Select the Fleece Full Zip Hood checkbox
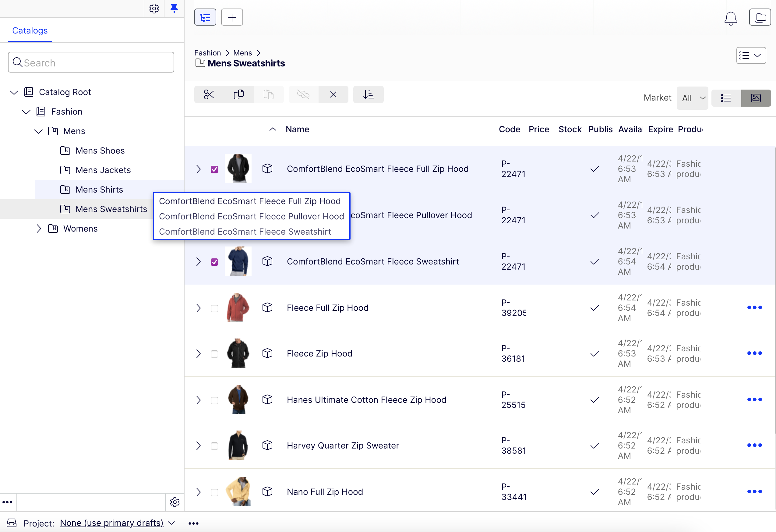The height and width of the screenshot is (532, 776). (214, 308)
